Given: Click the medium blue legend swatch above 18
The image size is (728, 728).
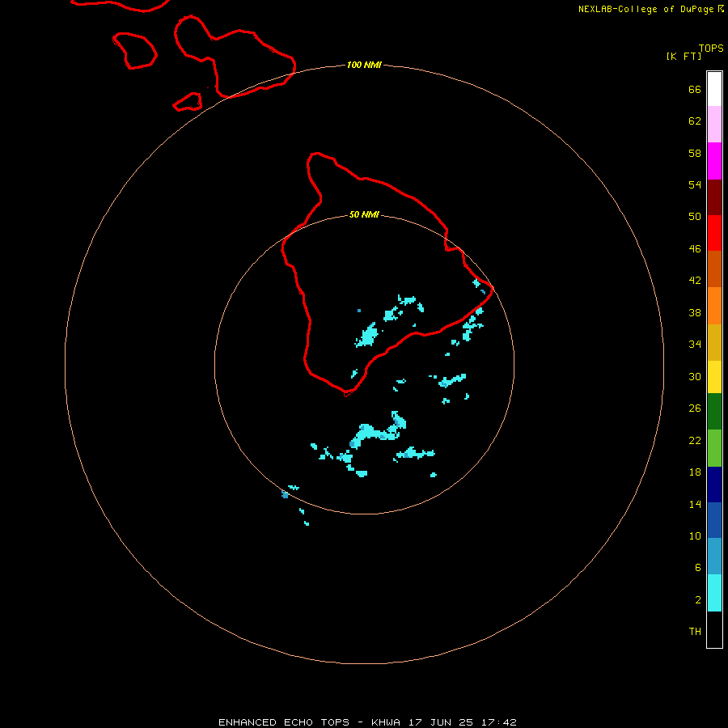Looking at the screenshot, I should (714, 520).
